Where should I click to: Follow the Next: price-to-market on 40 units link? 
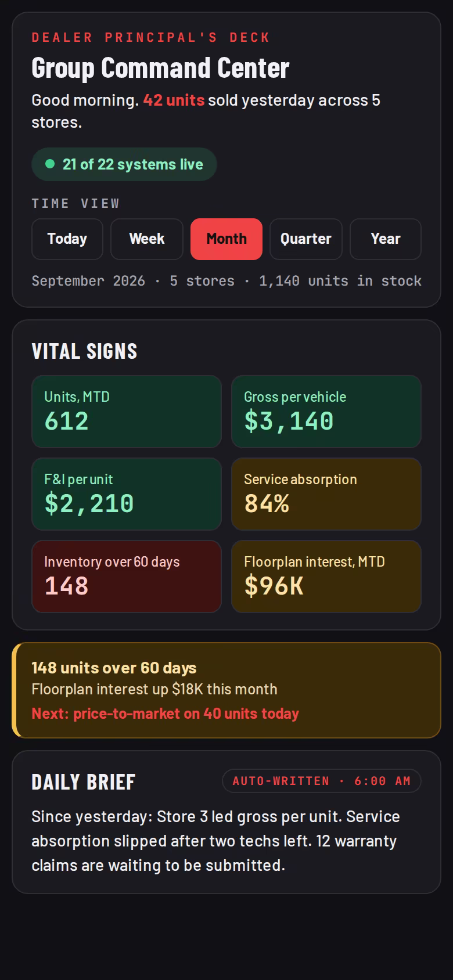pyautogui.click(x=165, y=714)
